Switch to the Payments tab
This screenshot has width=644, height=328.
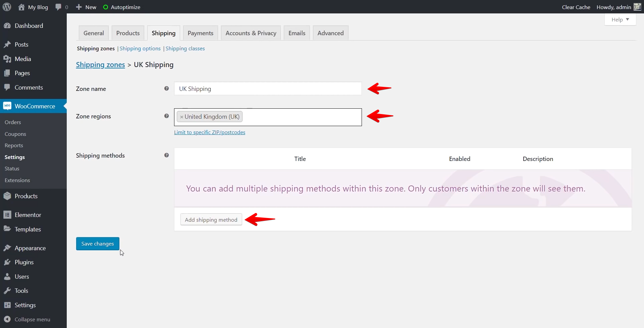[x=200, y=33]
